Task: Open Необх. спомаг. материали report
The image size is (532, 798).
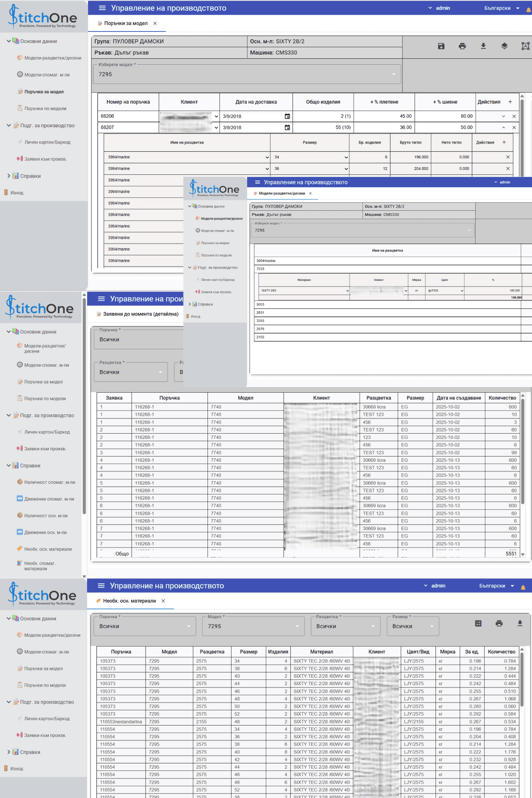Action: (x=40, y=566)
